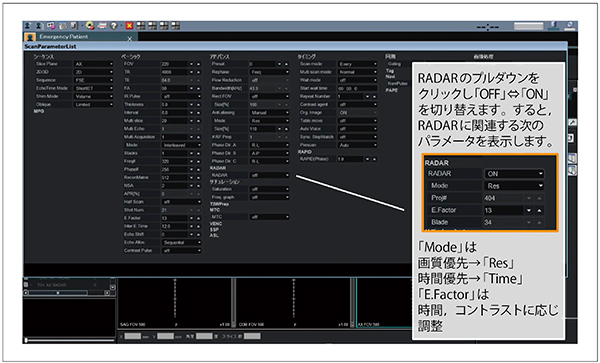The height and width of the screenshot is (363, 600).
Task: Increase FOV using its up arrow
Action: click(198, 64)
